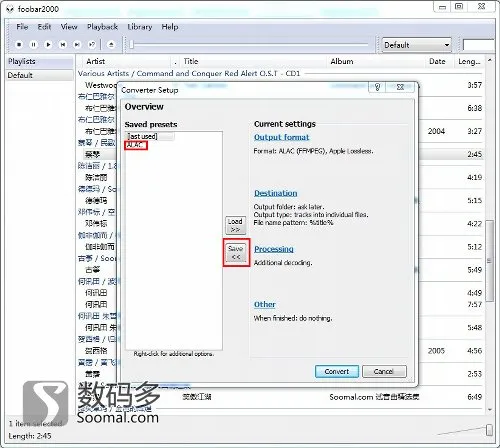500x448 pixels.
Task: Click the help question mark in Converter Setup
Action: tap(377, 87)
